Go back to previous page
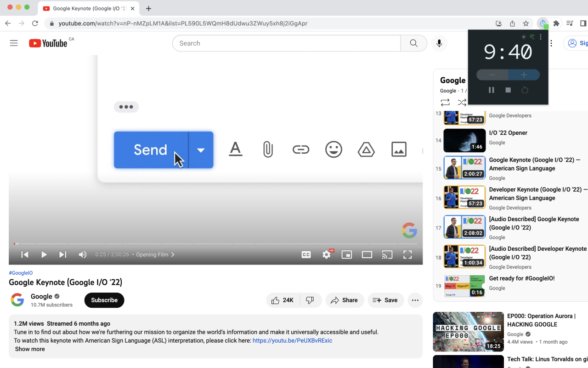This screenshot has height=368, width=588. point(8,23)
